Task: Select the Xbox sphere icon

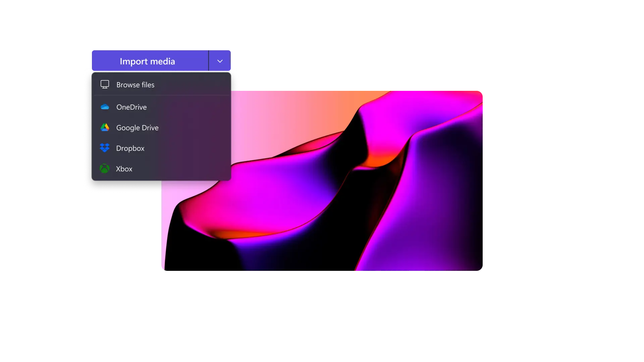Action: coord(105,169)
